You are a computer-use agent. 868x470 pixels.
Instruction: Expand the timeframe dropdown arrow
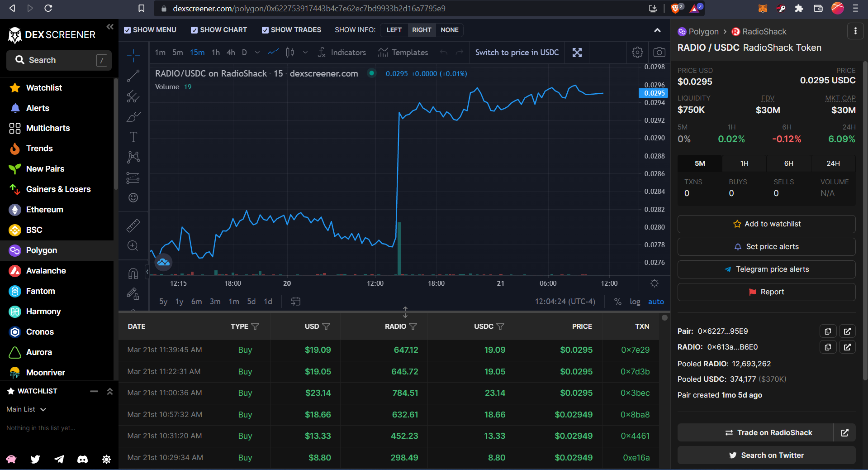[x=257, y=53]
